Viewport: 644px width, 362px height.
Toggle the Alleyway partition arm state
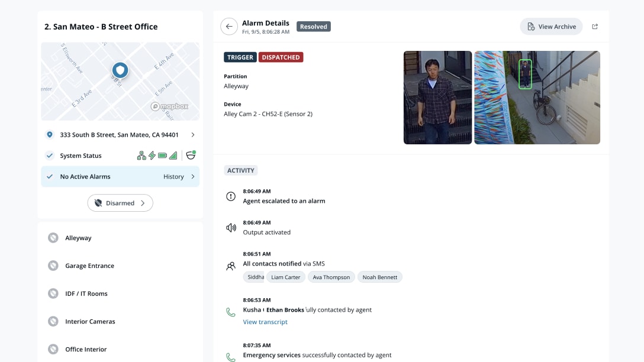click(53, 238)
